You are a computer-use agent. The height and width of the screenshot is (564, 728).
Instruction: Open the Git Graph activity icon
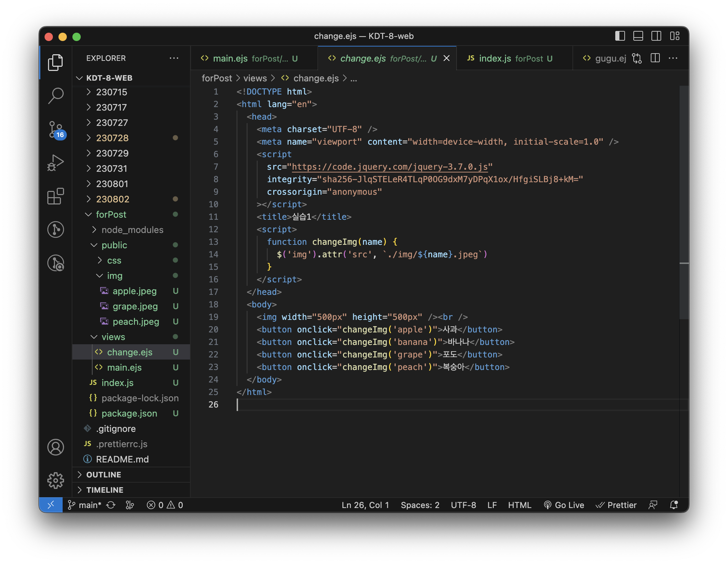click(55, 229)
